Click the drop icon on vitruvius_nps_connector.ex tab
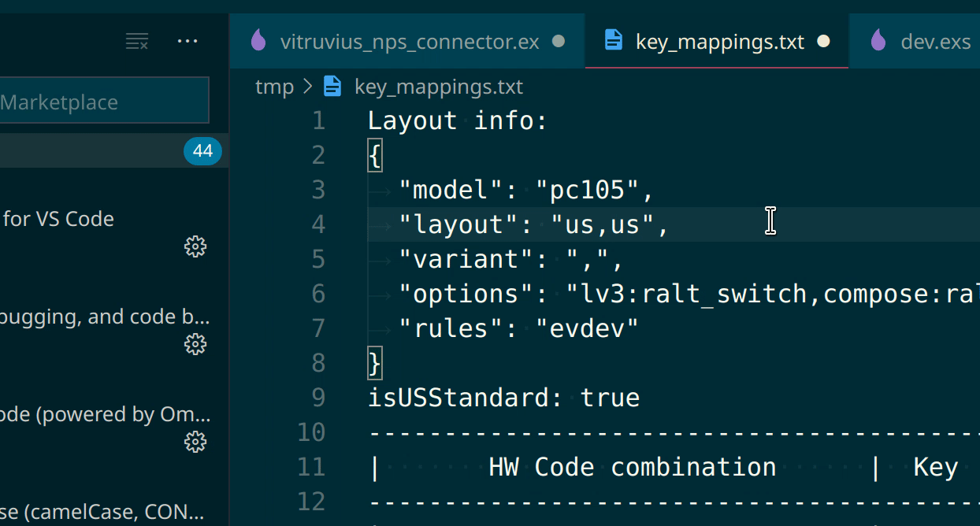The width and height of the screenshot is (980, 526). (x=258, y=40)
